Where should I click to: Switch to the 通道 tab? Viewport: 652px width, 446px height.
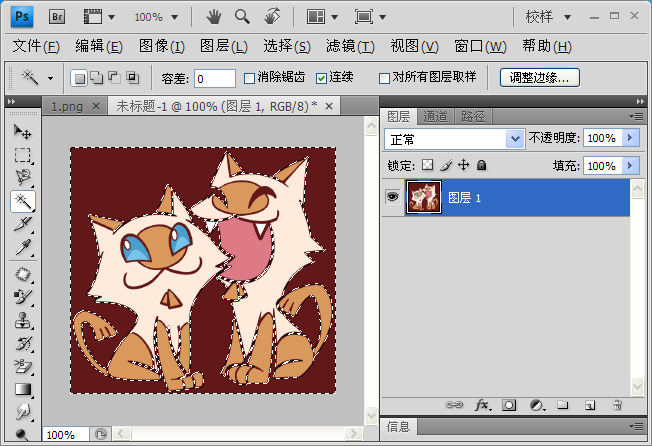[x=435, y=117]
